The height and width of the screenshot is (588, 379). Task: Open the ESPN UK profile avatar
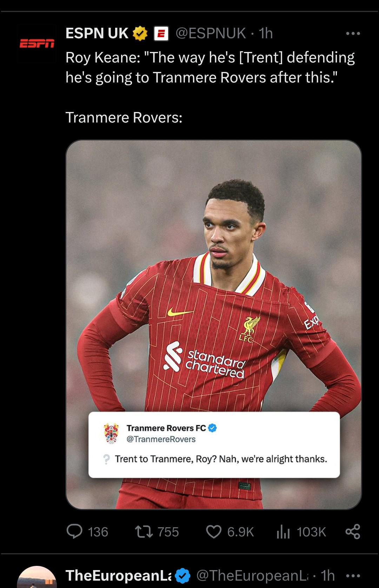coord(37,44)
